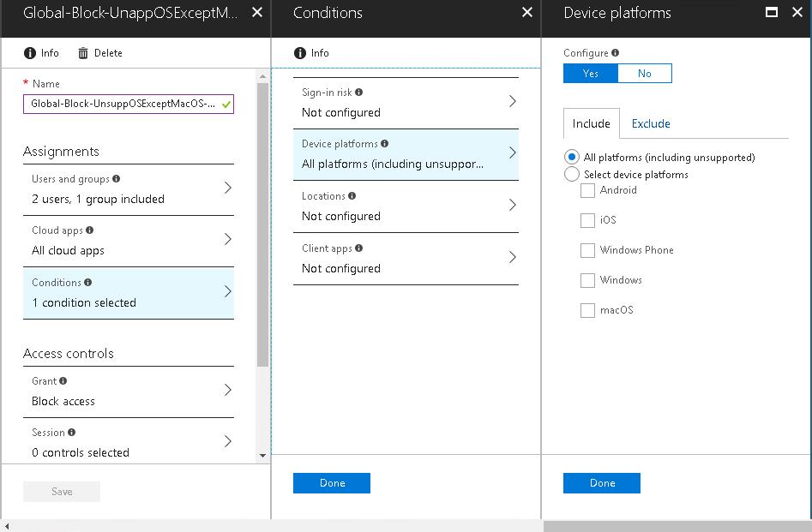Click 'Not configured' under Sign-in risk

click(x=341, y=113)
